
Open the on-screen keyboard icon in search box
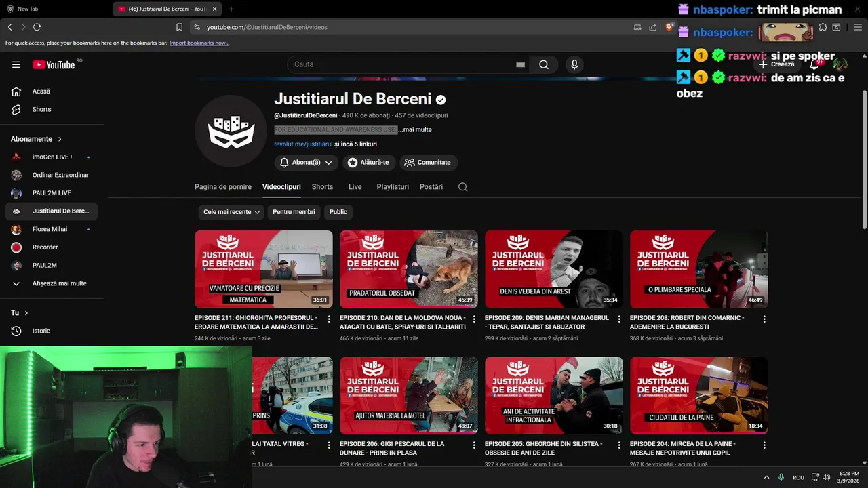(520, 64)
